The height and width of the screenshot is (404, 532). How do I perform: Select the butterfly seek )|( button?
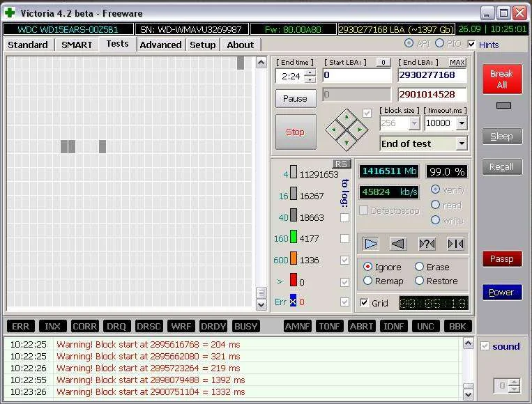pos(455,243)
